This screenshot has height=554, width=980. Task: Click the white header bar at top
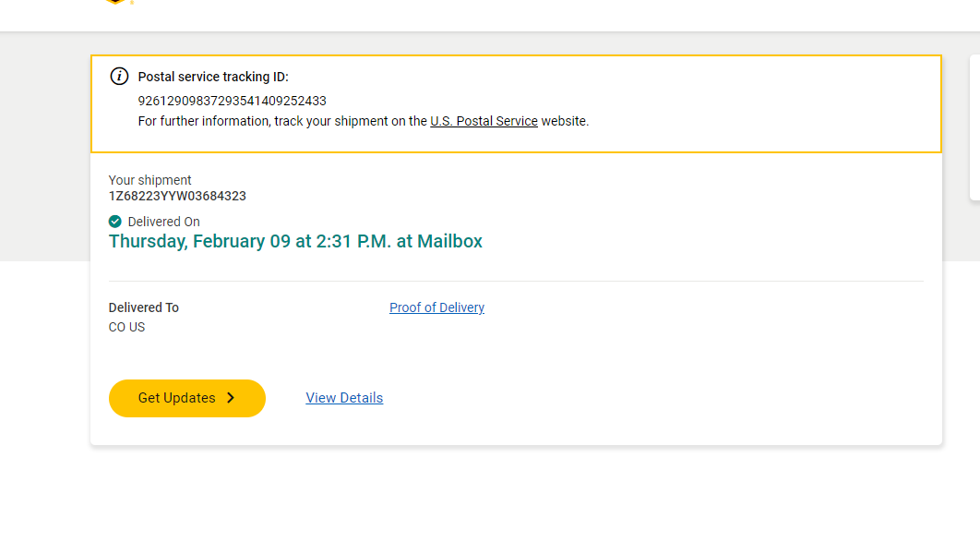[554, 15]
